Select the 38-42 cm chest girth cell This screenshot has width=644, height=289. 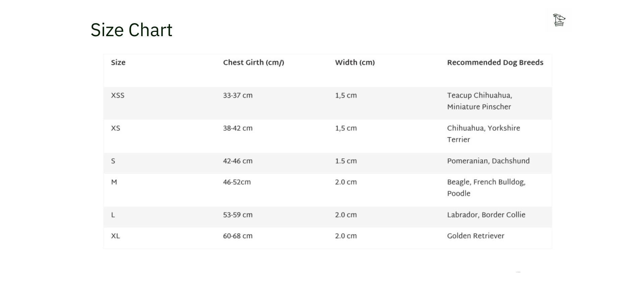(x=238, y=128)
